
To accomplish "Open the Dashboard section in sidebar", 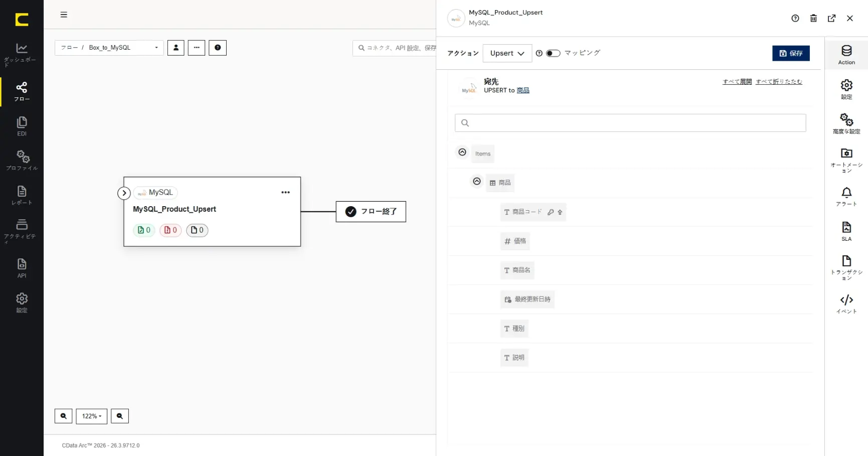I will [x=22, y=54].
